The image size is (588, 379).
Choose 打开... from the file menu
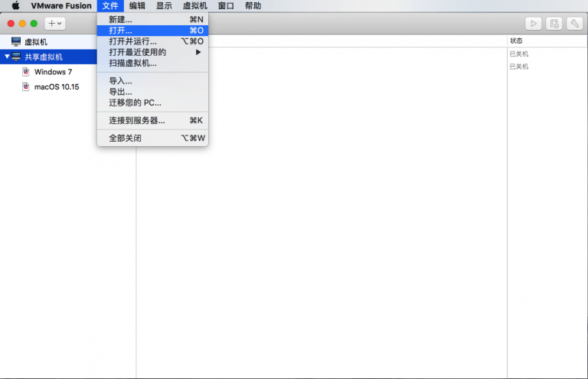(x=152, y=31)
